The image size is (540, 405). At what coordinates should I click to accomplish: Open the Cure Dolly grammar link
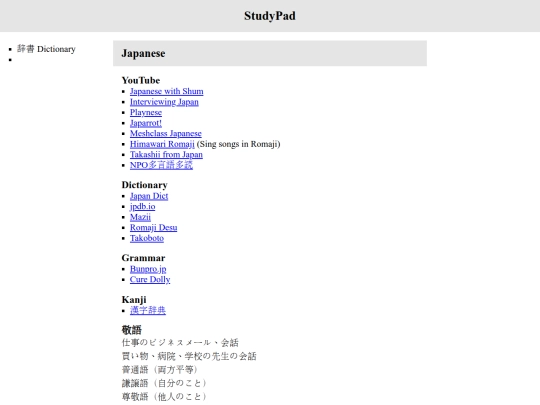[x=150, y=280]
